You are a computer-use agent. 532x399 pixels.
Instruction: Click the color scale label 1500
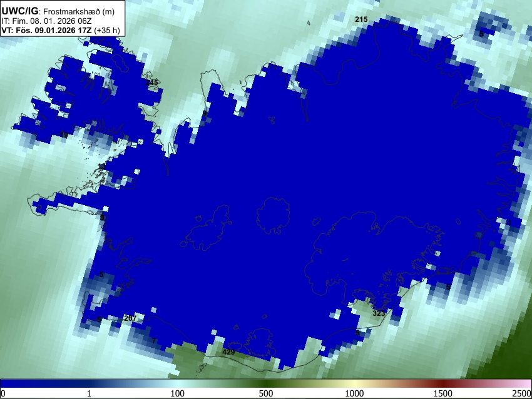pyautogui.click(x=442, y=393)
